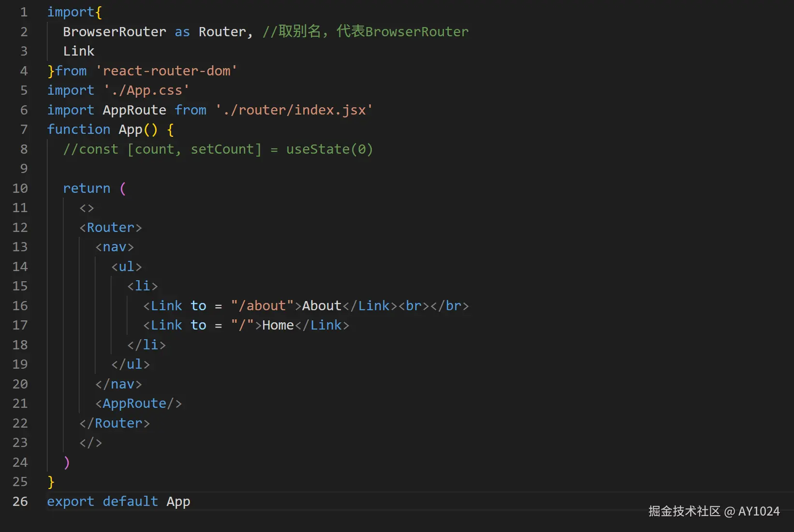Click the "Home" link text
This screenshot has width=794, height=532.
(278, 325)
